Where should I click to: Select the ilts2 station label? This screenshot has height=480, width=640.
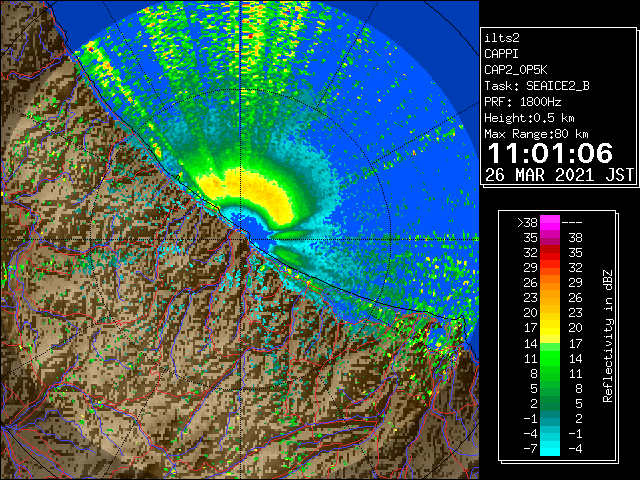coord(502,38)
